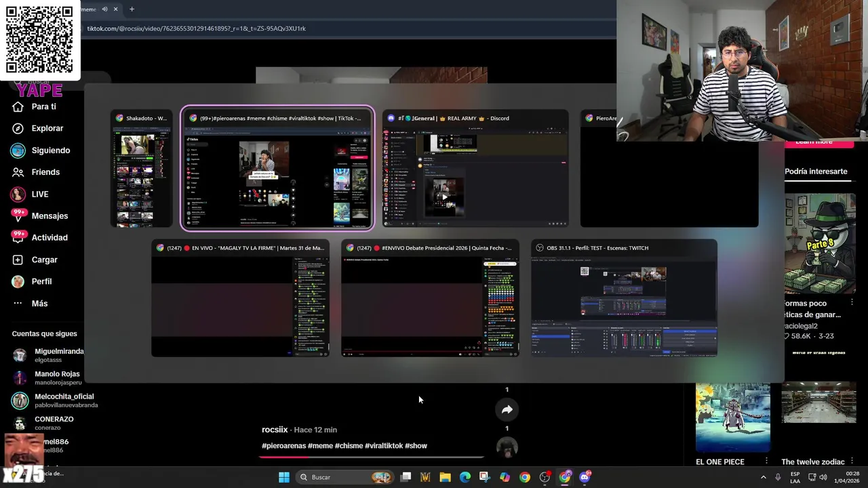This screenshot has width=868, height=488.
Task: Open Miguelmiranda followed account
Action: coord(48,356)
